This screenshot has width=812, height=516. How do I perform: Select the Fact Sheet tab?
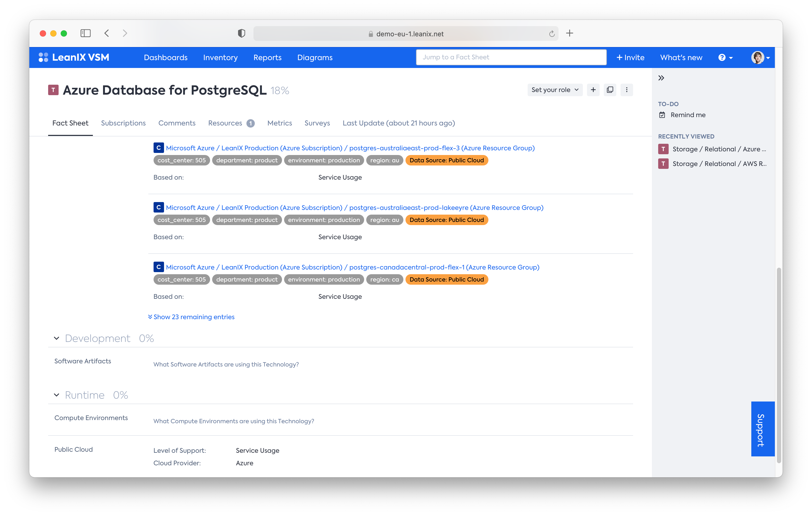pyautogui.click(x=70, y=123)
